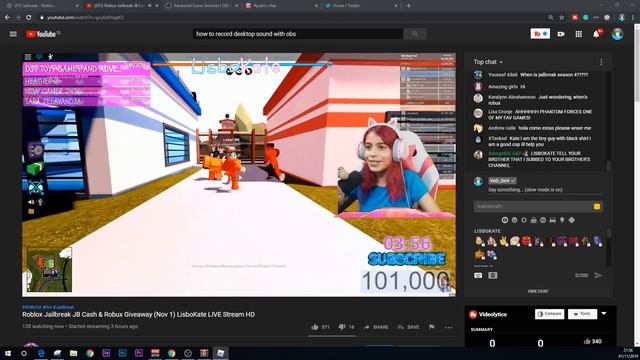Reload the page in browser
Viewport: 640px width, 360px height.
[x=28, y=18]
